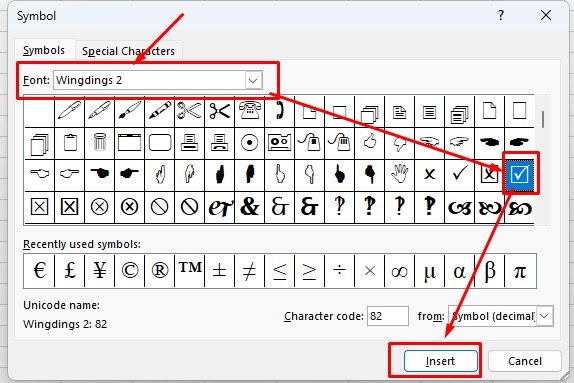The image size is (574, 383).
Task: Pick the multiplication × recent symbol
Action: pyautogui.click(x=369, y=271)
